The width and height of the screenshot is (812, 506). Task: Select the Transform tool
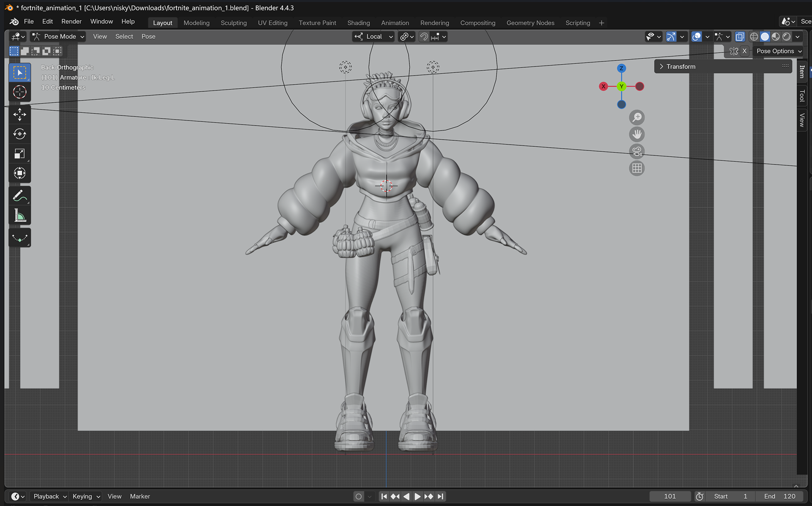pos(19,173)
